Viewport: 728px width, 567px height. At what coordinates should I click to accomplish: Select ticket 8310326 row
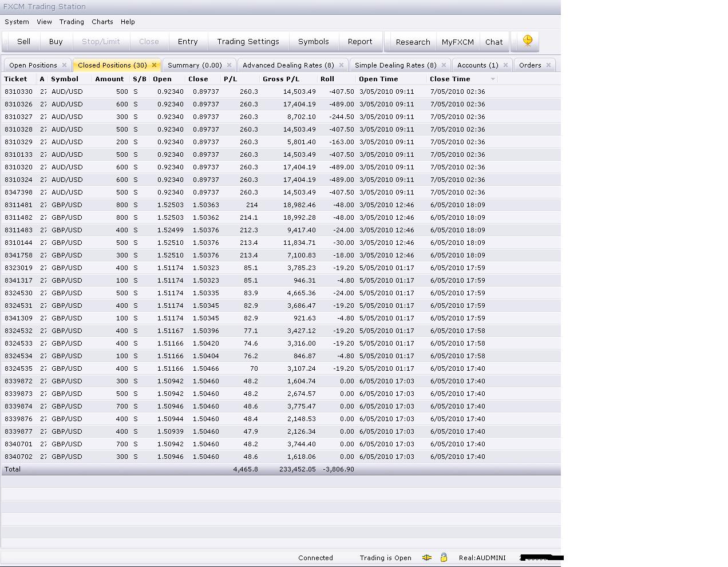280,104
